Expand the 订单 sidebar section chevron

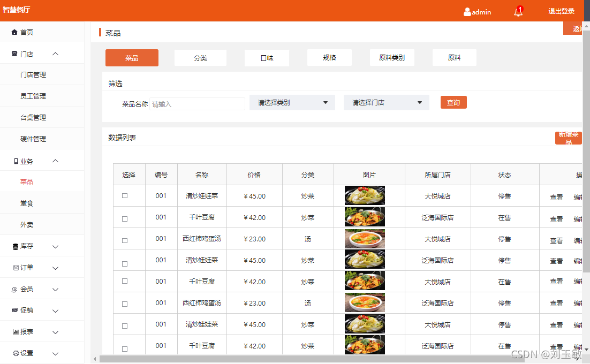pos(55,268)
